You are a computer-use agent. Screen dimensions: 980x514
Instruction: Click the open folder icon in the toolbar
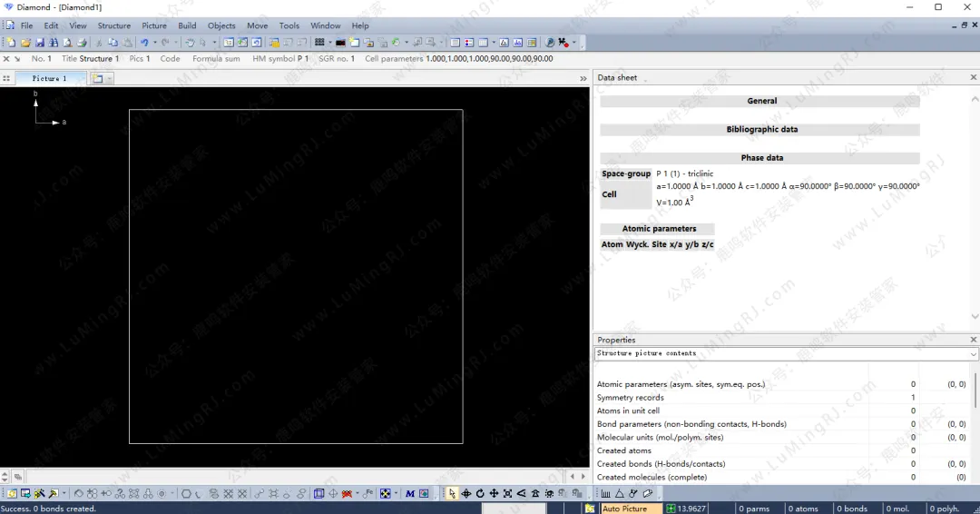(x=25, y=43)
